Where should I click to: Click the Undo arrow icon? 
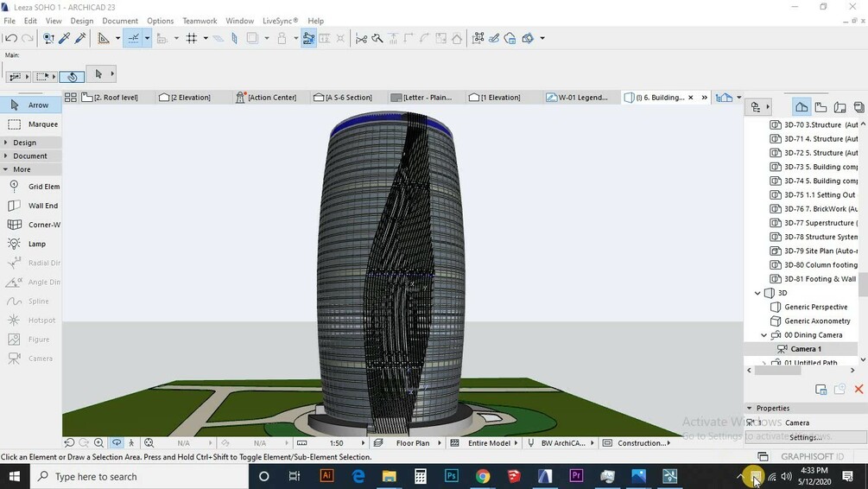pos(10,38)
